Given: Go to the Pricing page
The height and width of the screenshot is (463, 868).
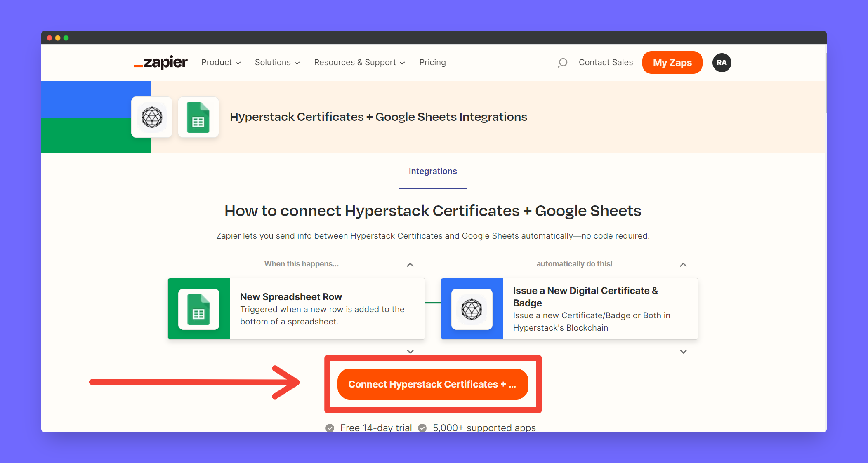Looking at the screenshot, I should click(x=432, y=63).
